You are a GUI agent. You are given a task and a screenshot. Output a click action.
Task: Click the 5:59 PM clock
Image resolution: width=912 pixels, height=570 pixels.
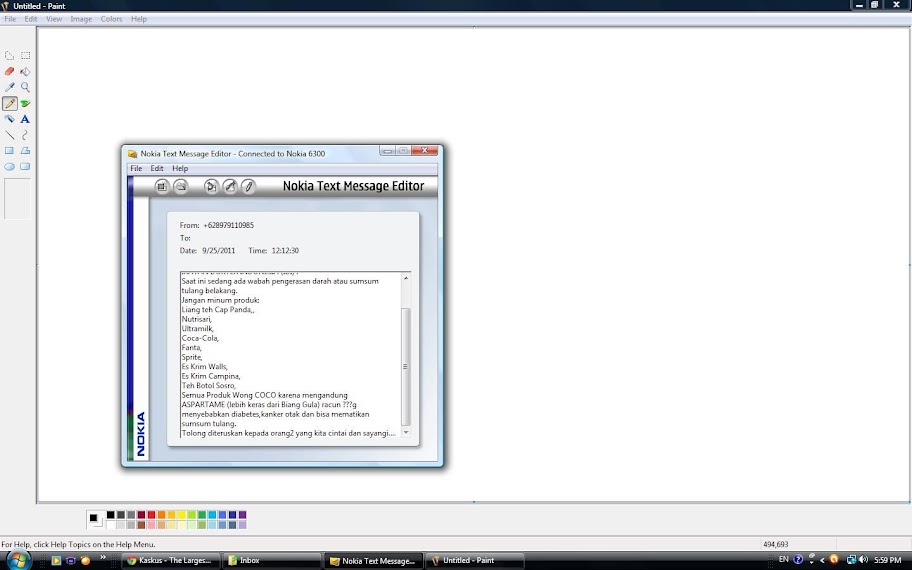click(887, 560)
